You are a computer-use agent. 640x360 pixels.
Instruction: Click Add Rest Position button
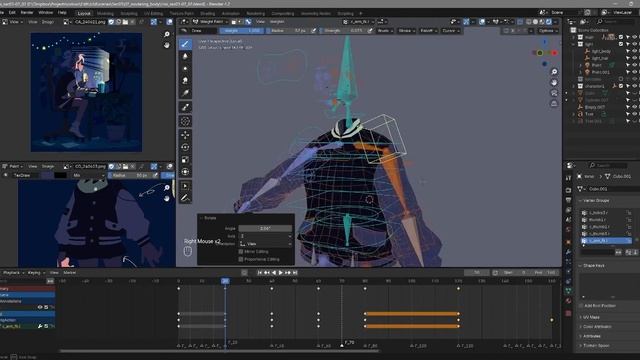click(600, 306)
